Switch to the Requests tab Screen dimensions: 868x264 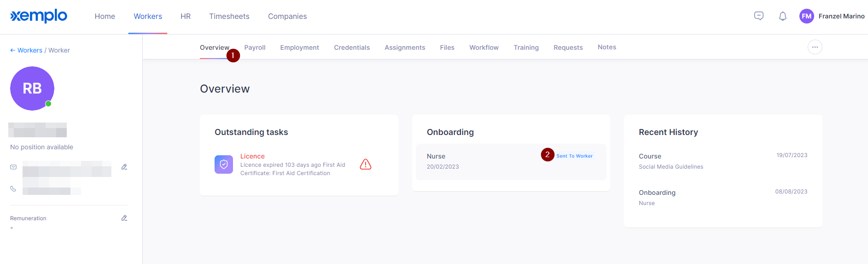[x=568, y=47]
